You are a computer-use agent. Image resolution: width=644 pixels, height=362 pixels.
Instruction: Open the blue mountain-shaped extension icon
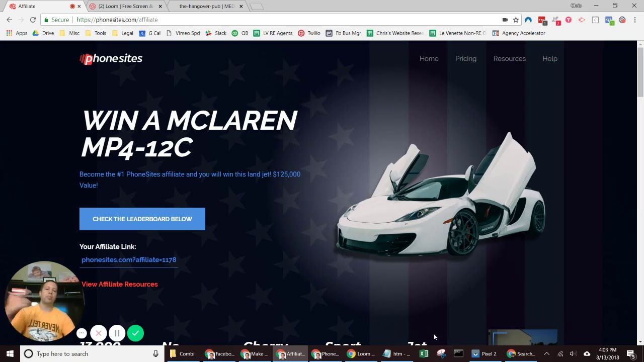[528, 20]
